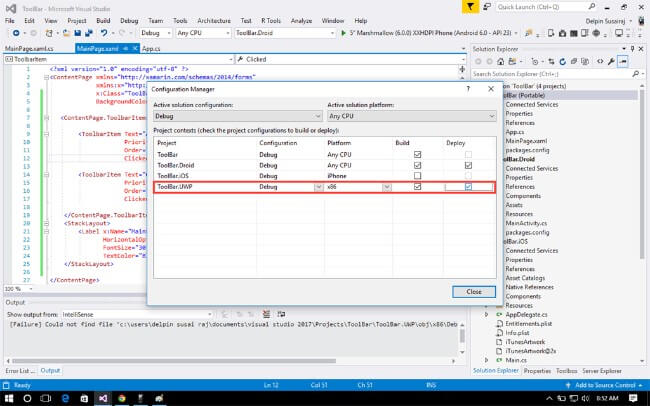
Task: Pin the Solution Explorer panel
Action: [x=632, y=49]
